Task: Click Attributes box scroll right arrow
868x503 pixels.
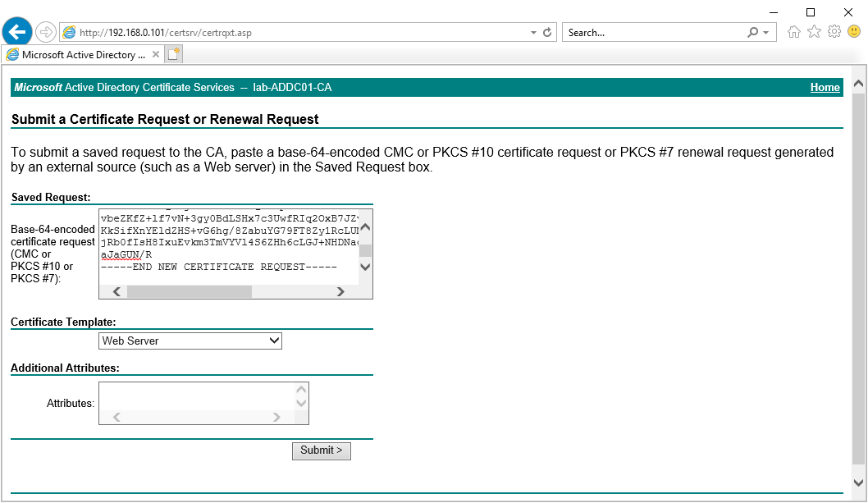Action: (276, 417)
